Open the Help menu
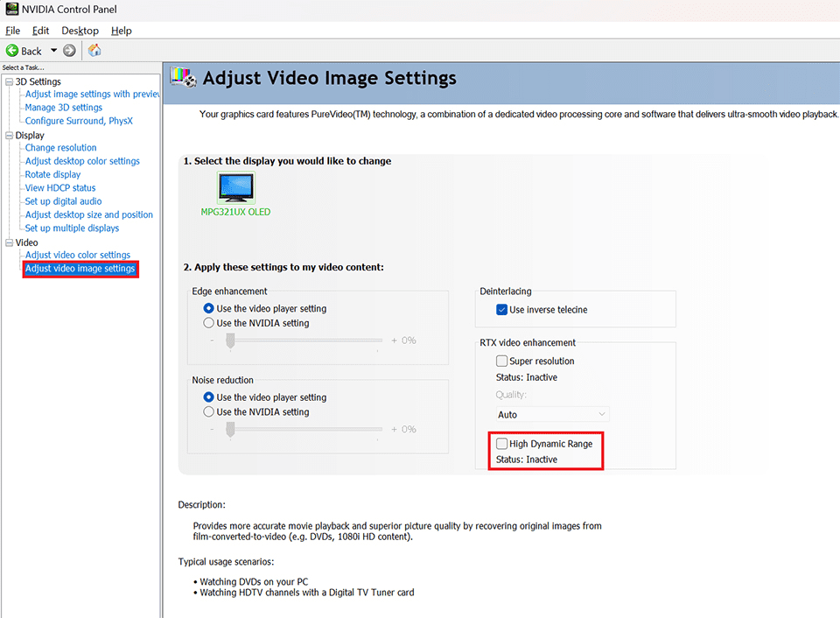This screenshot has height=618, width=840. pyautogui.click(x=121, y=31)
